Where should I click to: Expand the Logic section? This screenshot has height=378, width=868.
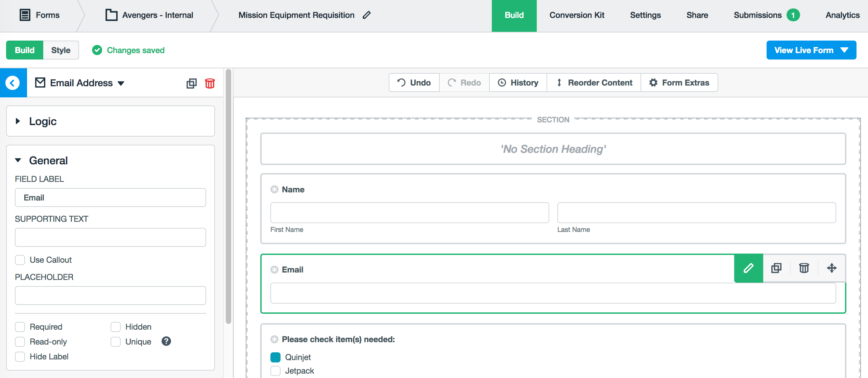(18, 121)
